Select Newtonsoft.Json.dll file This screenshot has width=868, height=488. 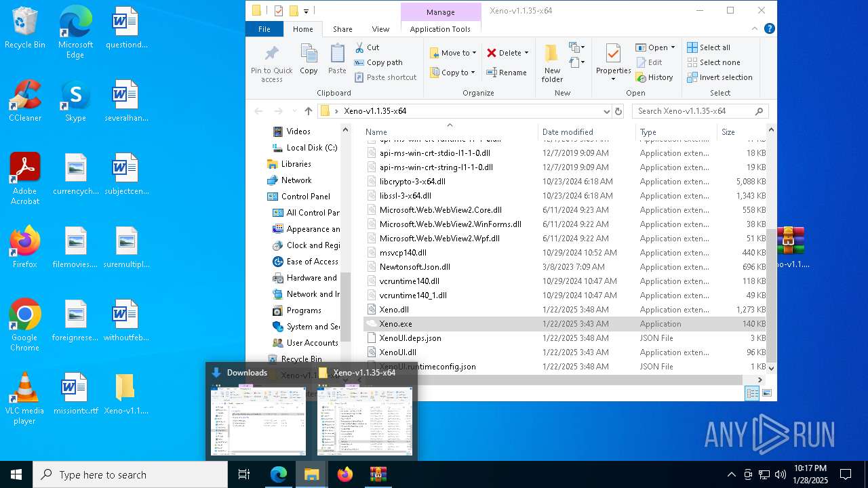coord(566,267)
